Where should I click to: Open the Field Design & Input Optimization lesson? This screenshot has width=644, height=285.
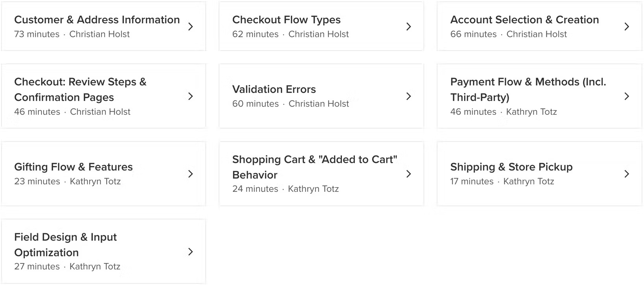[x=65, y=245]
